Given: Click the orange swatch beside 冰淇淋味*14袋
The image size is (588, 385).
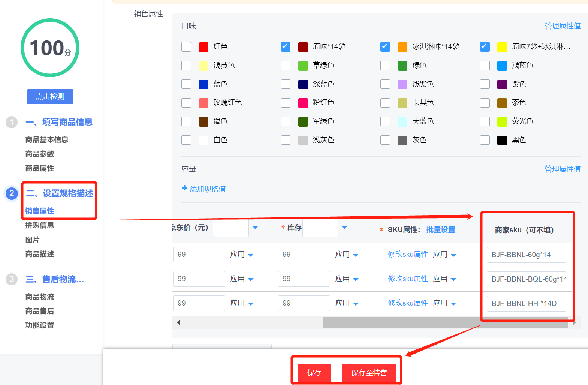Looking at the screenshot, I should coord(402,47).
